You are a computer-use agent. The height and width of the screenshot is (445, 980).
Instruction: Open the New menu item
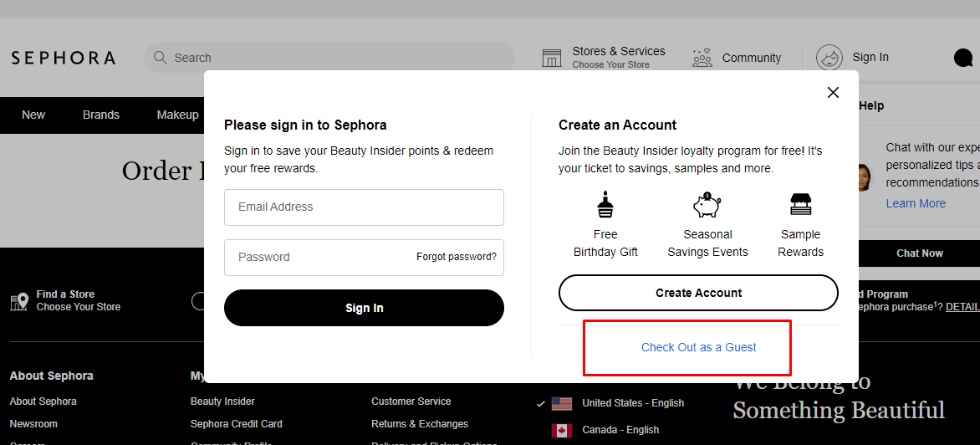click(33, 115)
